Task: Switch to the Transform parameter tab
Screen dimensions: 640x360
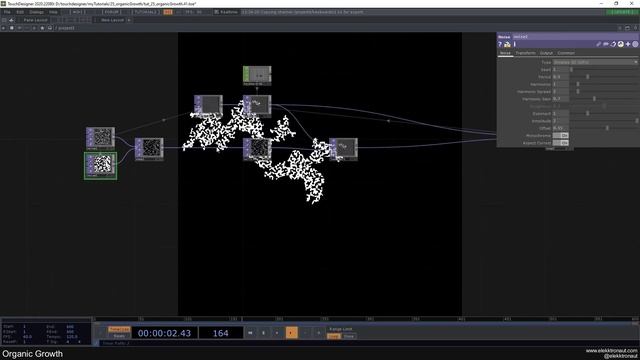Action: pyautogui.click(x=525, y=53)
